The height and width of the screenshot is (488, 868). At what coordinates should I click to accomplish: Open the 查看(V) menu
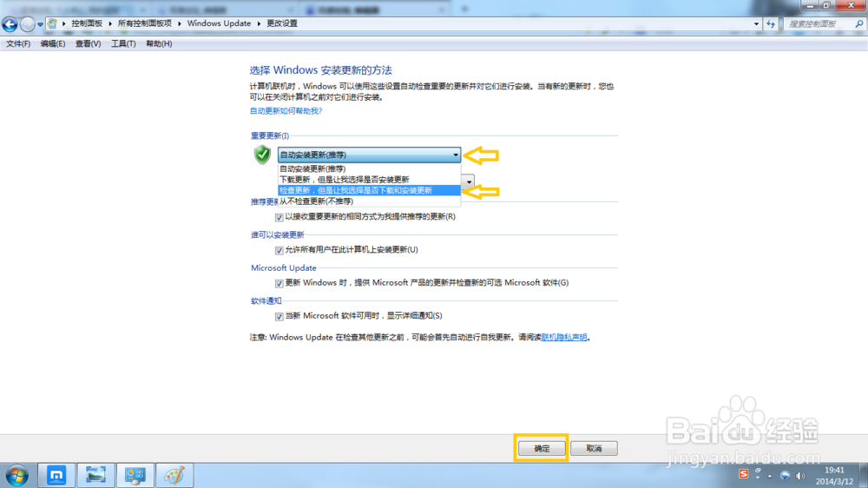88,43
